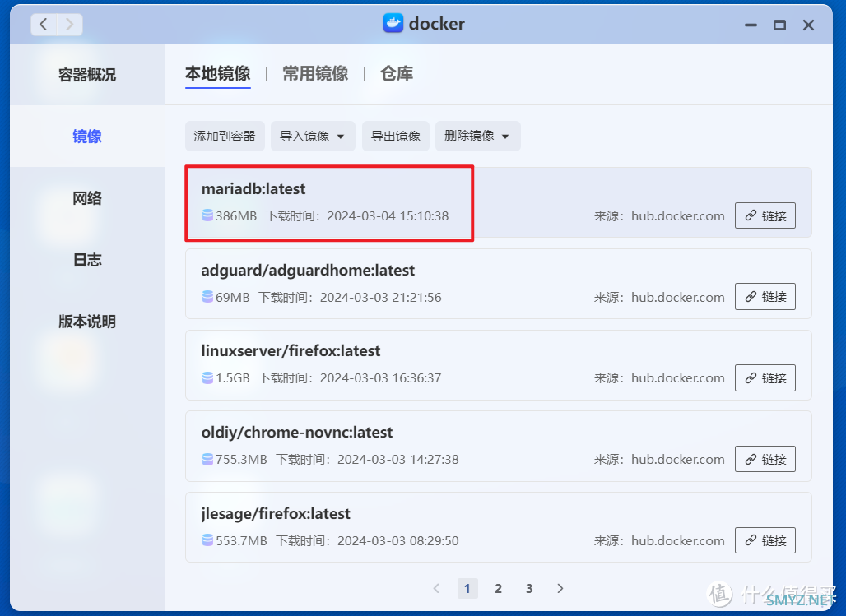Screen dimensions: 846x616
Task: Jump to page 2
Action: [499, 589]
